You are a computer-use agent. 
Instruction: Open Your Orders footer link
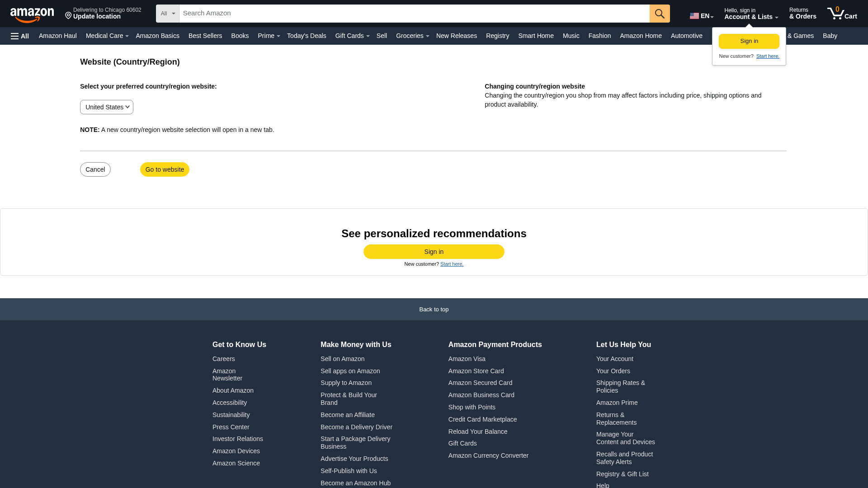coord(613,371)
